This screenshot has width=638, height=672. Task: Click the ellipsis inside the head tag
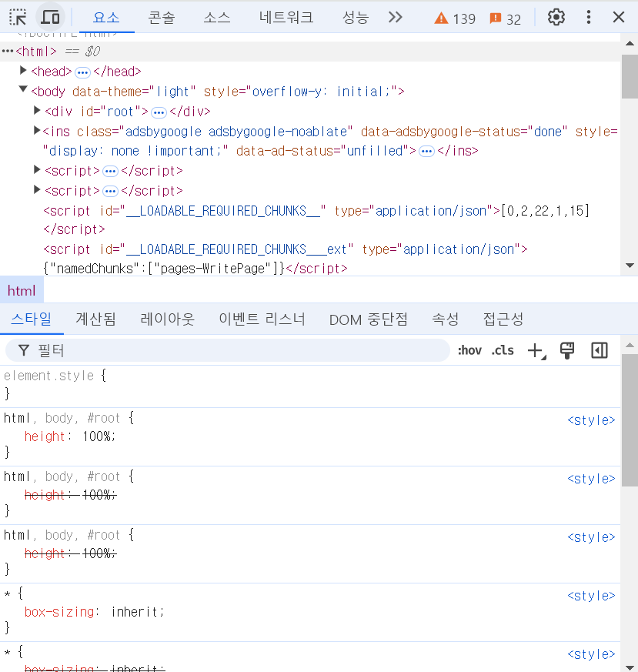82,73
